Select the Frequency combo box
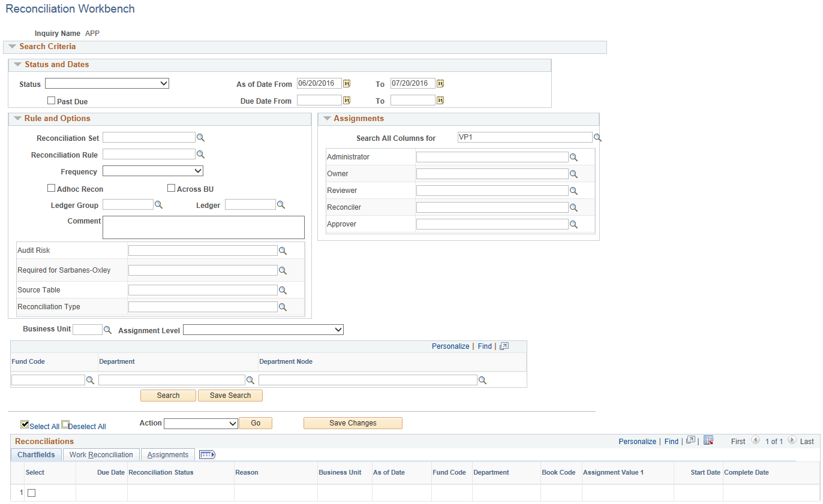823x504 pixels. [152, 171]
